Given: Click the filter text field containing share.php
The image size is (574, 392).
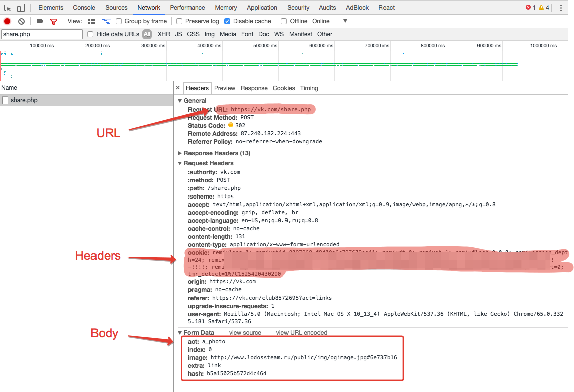Looking at the screenshot, I should tap(42, 34).
